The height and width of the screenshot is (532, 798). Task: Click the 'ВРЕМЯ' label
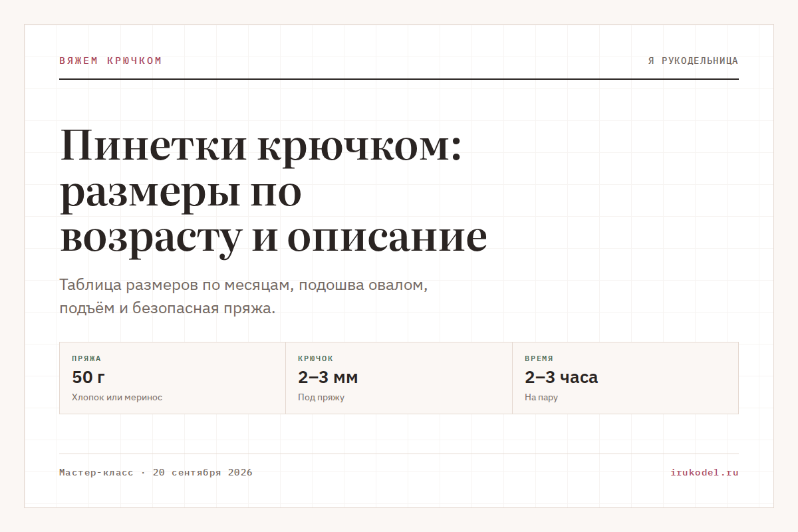(539, 358)
